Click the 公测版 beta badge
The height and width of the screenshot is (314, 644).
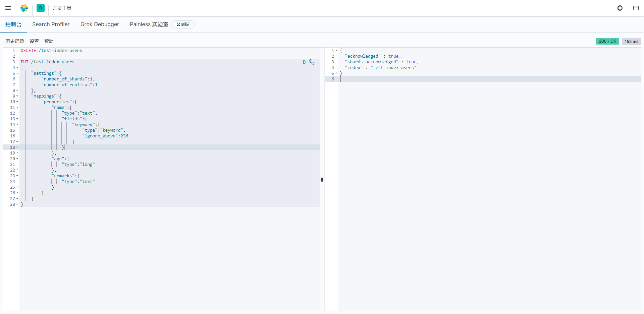(x=183, y=24)
